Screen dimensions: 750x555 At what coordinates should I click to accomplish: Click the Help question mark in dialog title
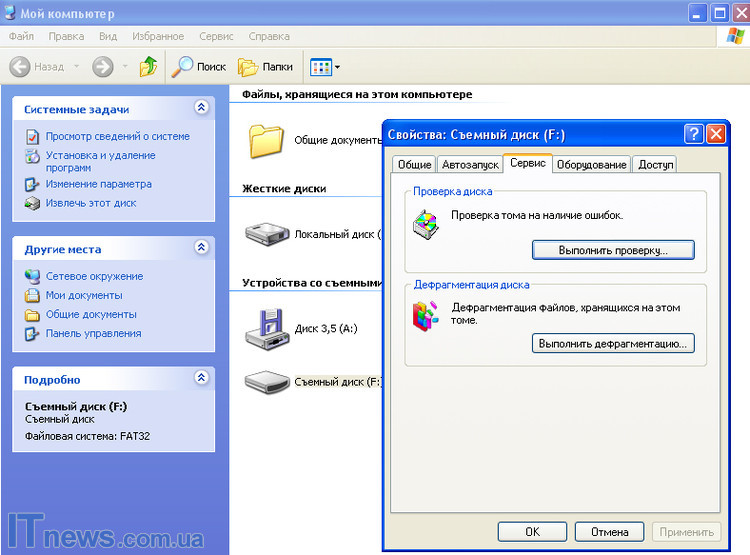coord(693,134)
